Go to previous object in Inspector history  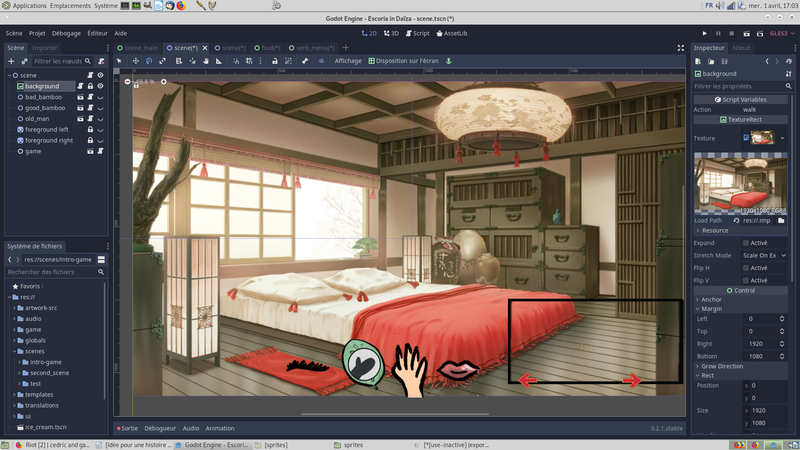(767, 61)
